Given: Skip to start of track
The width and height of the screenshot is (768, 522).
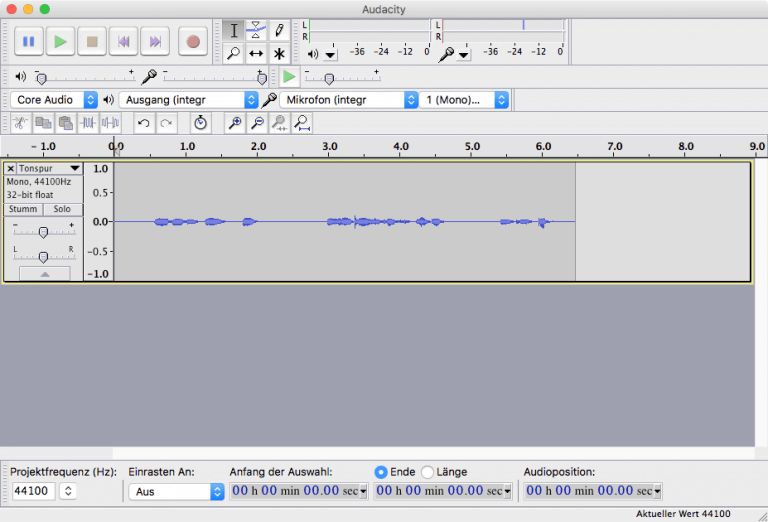Looking at the screenshot, I should (123, 42).
